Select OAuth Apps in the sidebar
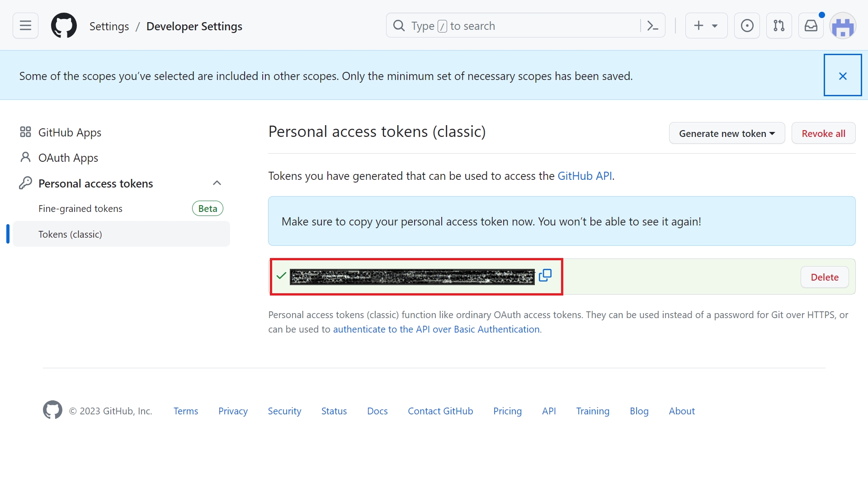Screen dimensions: 868x488 pos(68,158)
